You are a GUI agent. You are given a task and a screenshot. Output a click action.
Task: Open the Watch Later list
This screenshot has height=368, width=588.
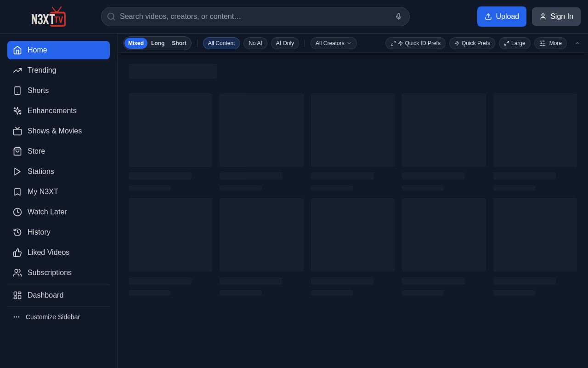click(x=58, y=212)
